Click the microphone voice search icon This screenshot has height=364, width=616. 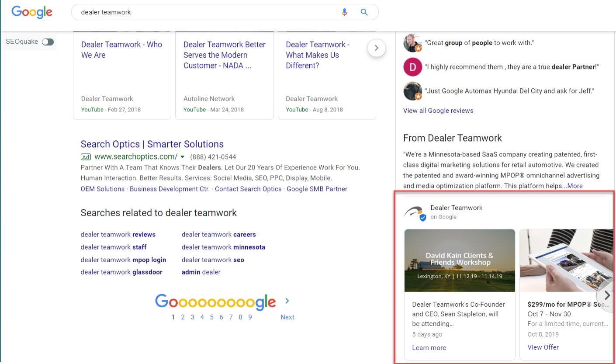[x=345, y=12]
